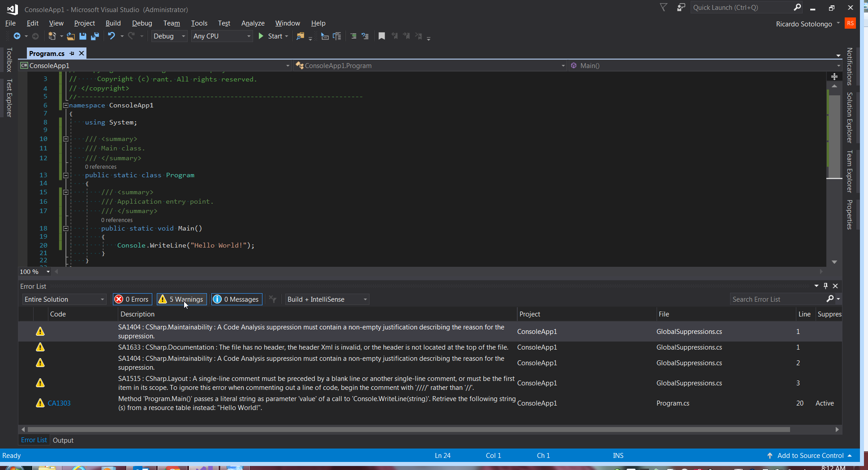Open the CA1303 code link
Viewport: 868px width, 470px height.
point(59,403)
